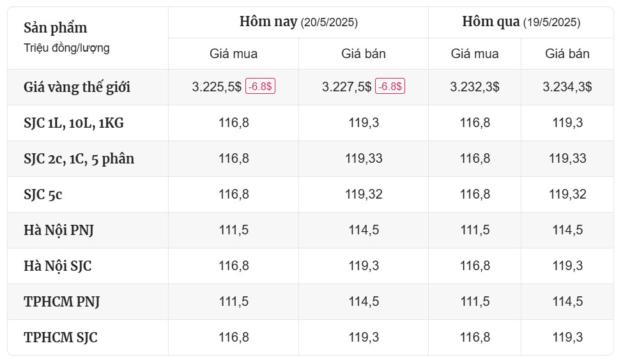This screenshot has width=623, height=364.
Task: Select the "SJC 1L, 10L, 1KG" row label
Action: pyautogui.click(x=73, y=123)
